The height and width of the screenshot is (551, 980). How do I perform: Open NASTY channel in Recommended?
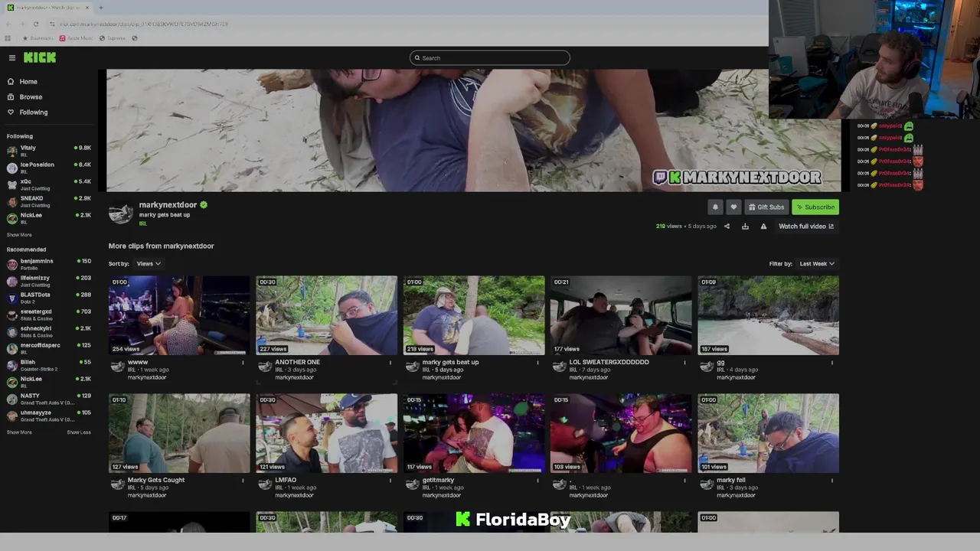(49, 399)
